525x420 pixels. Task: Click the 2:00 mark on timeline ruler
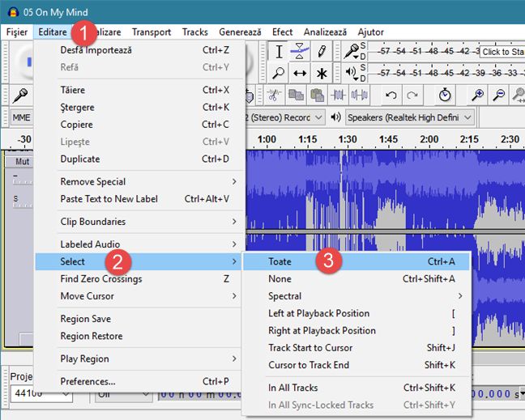click(429, 139)
